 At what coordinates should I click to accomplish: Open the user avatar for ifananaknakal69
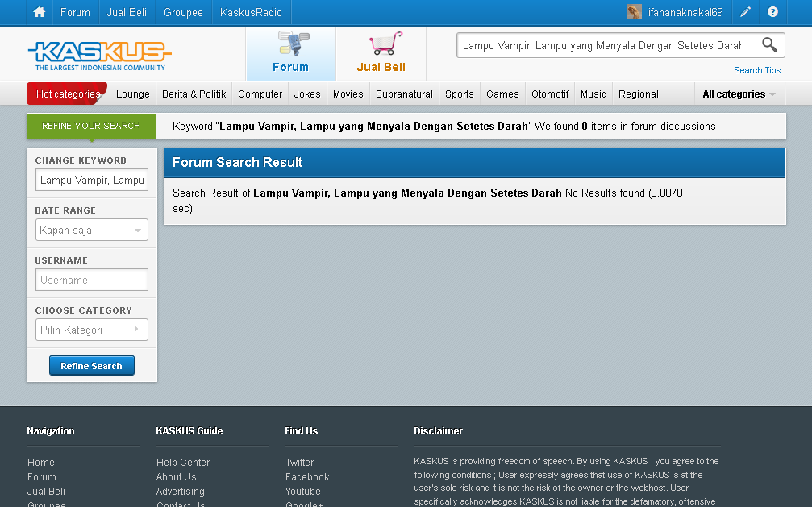(x=635, y=12)
